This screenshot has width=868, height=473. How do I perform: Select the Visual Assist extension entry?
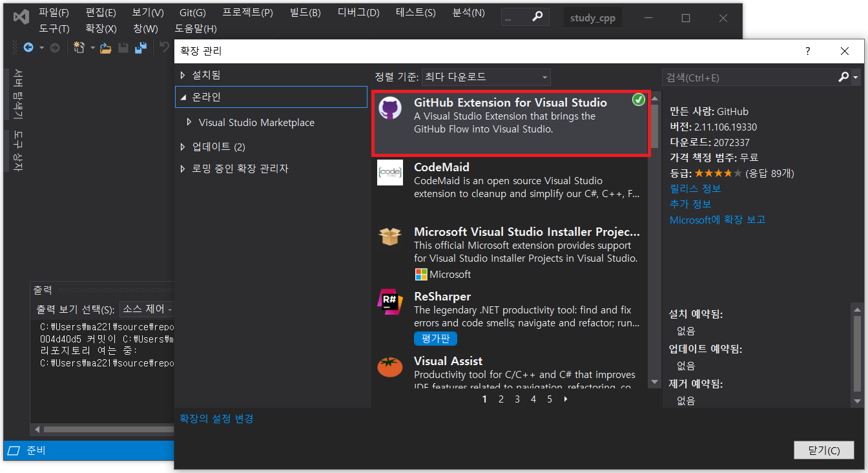510,370
